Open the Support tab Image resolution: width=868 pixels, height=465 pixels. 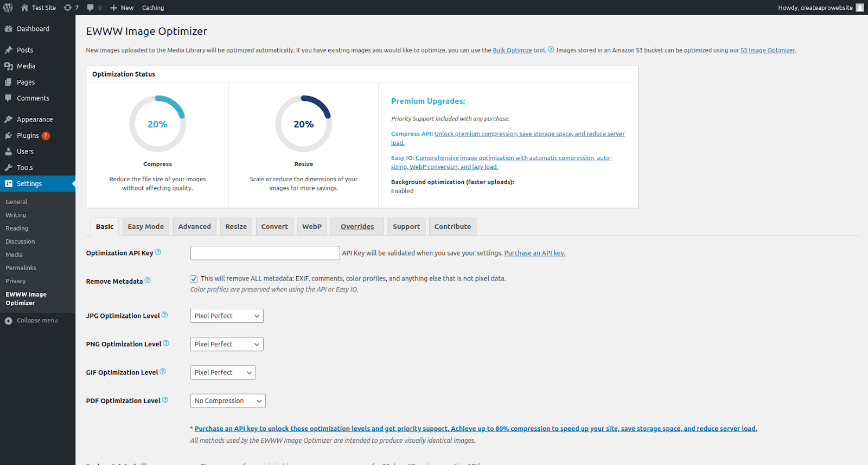coord(406,227)
